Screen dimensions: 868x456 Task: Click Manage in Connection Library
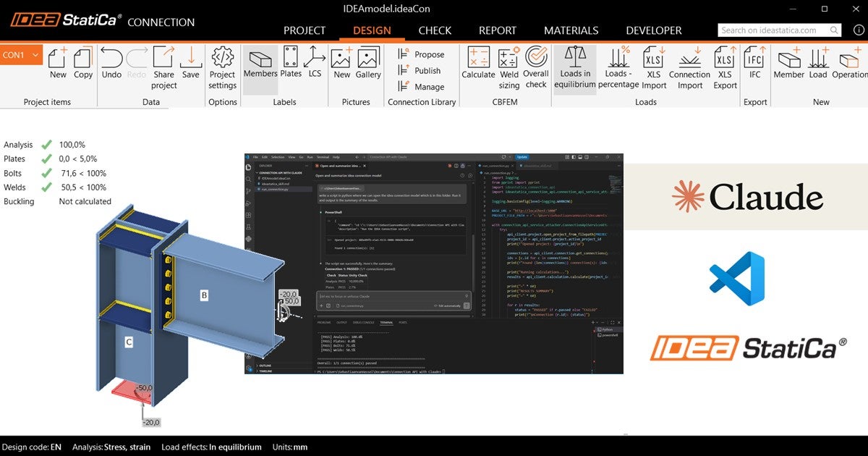422,86
